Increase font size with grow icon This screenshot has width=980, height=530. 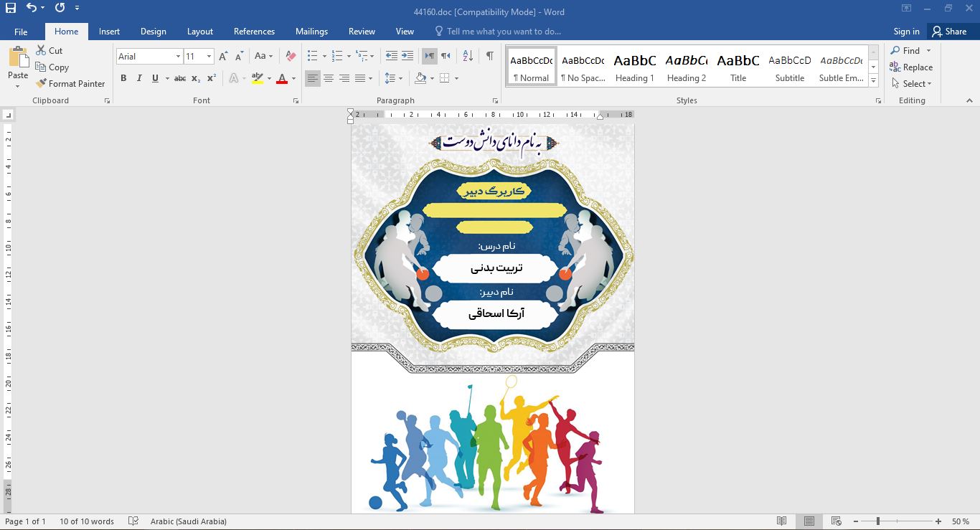coord(224,56)
